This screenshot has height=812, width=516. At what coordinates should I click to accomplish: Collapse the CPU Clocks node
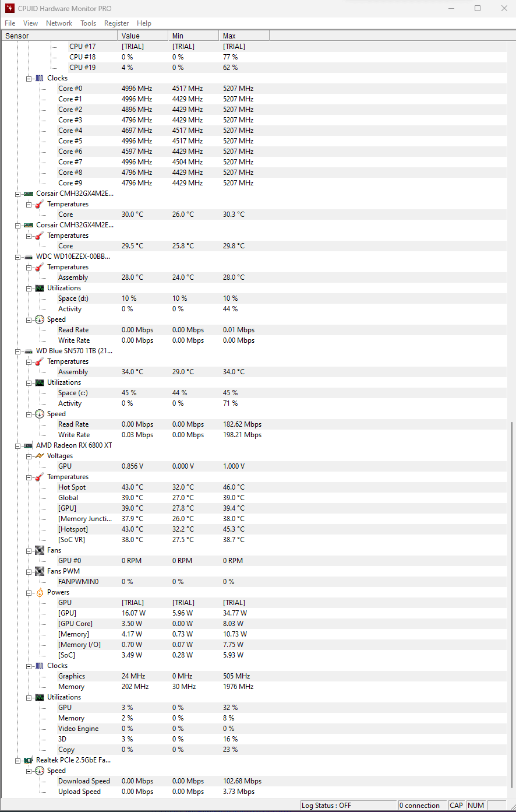tap(29, 78)
